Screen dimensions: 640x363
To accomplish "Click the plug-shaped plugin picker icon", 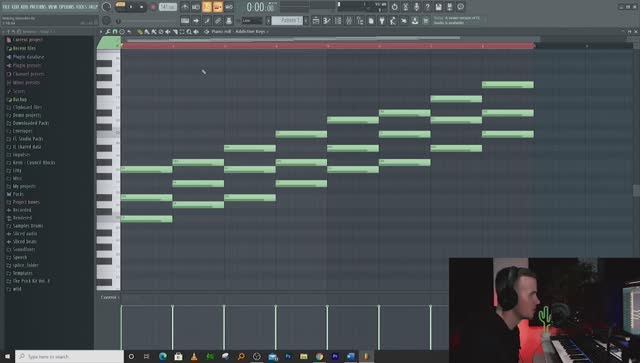I will point(382,20).
